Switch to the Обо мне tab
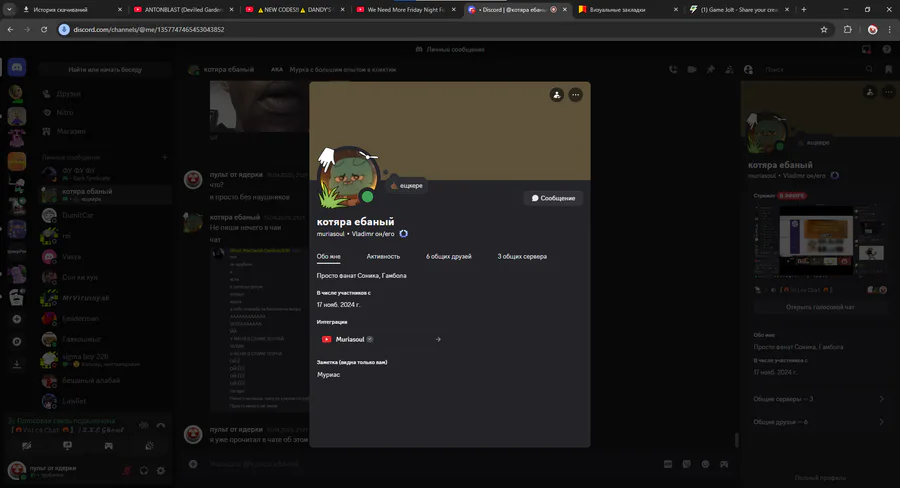This screenshot has width=900, height=488. point(328,257)
